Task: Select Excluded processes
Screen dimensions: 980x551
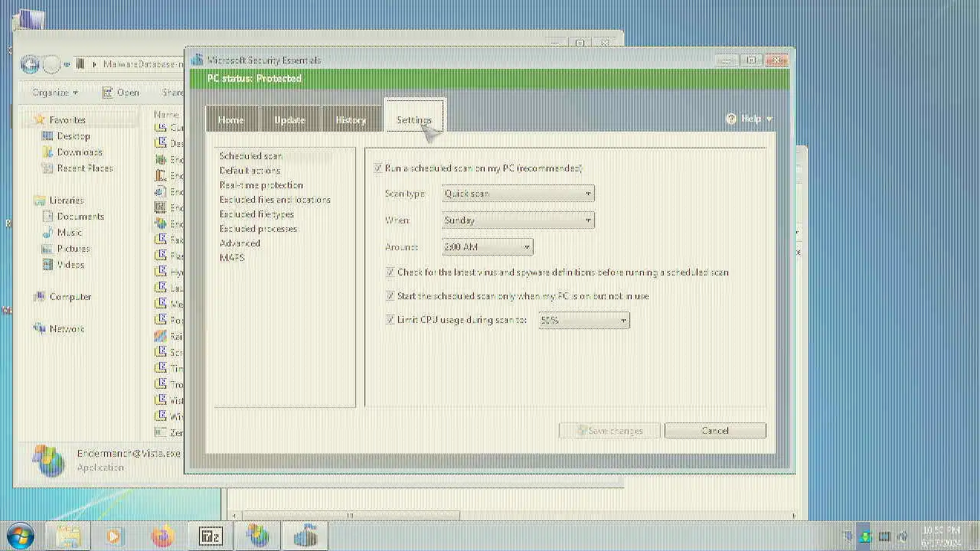Action: point(258,229)
